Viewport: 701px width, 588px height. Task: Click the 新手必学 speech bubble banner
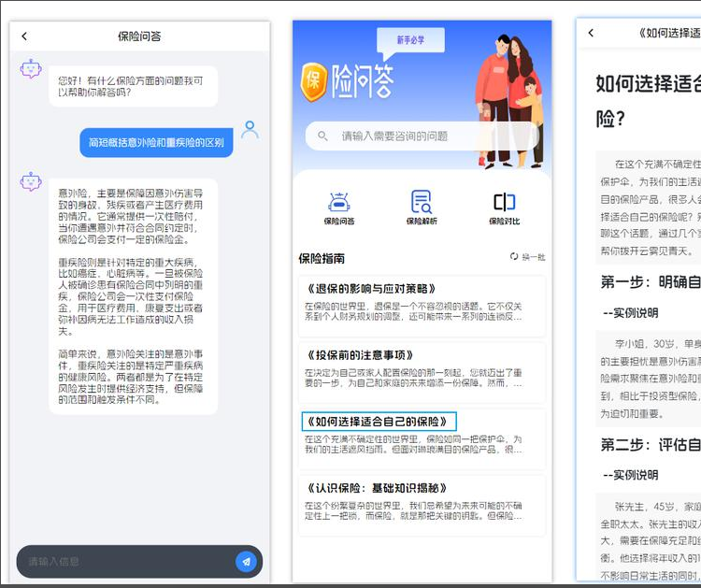[409, 40]
